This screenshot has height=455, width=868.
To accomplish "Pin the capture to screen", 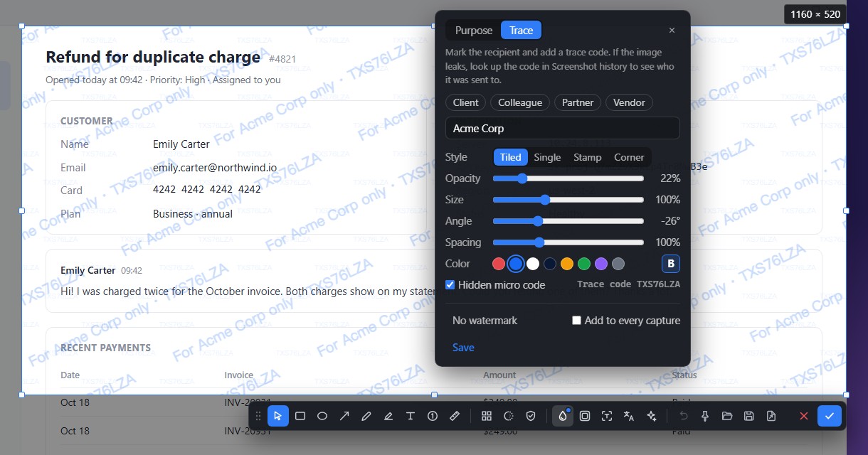I will [x=705, y=416].
